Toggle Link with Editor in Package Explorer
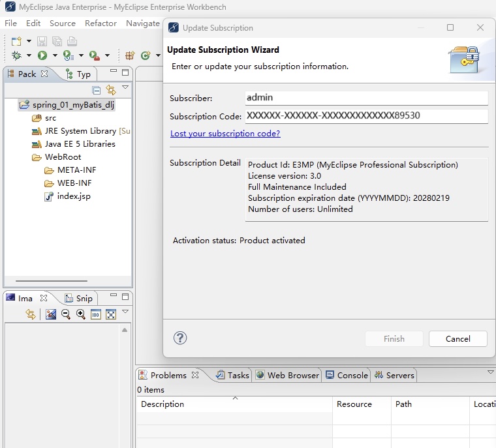Image resolution: width=496 pixels, height=448 pixels. coord(111,90)
